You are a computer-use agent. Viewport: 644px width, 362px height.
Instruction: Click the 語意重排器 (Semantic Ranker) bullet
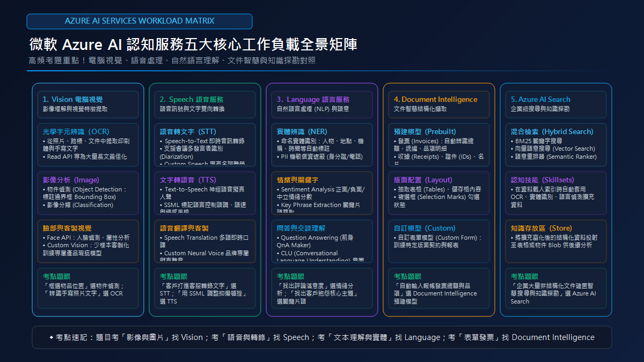[x=553, y=157]
